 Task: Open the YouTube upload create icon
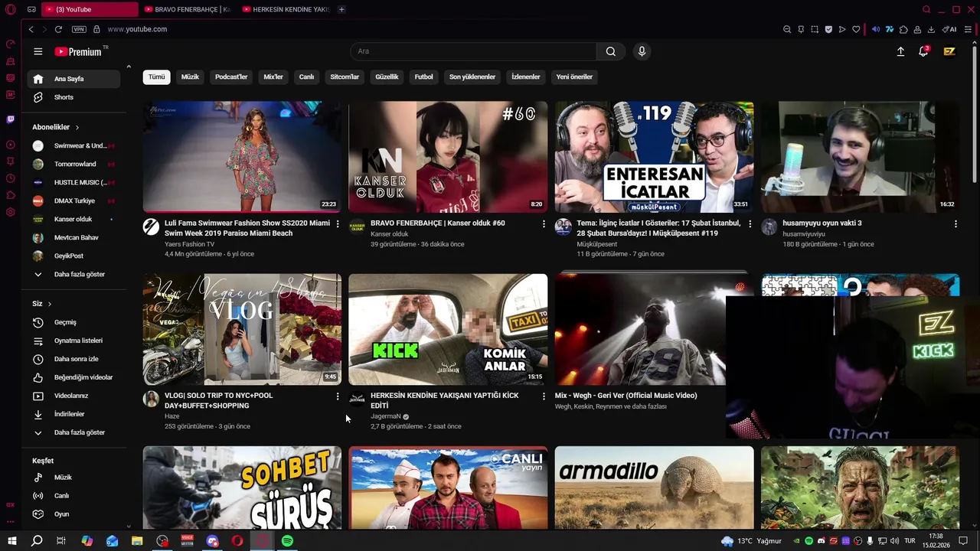[x=900, y=51]
